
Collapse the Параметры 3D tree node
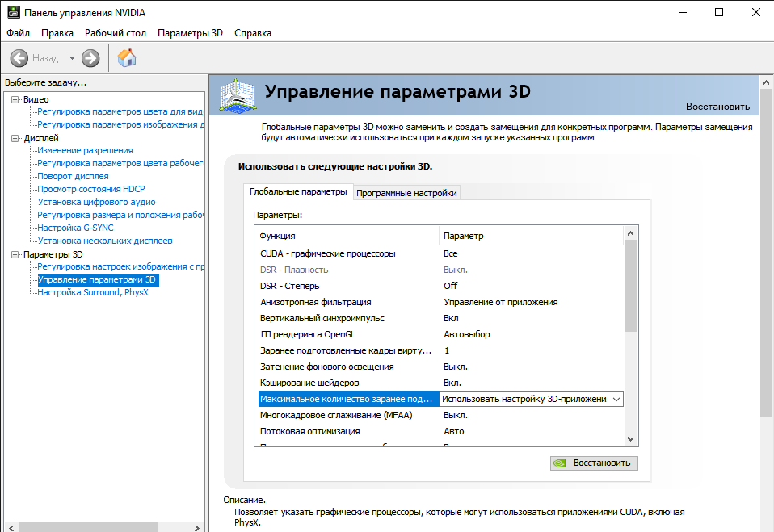(x=15, y=254)
